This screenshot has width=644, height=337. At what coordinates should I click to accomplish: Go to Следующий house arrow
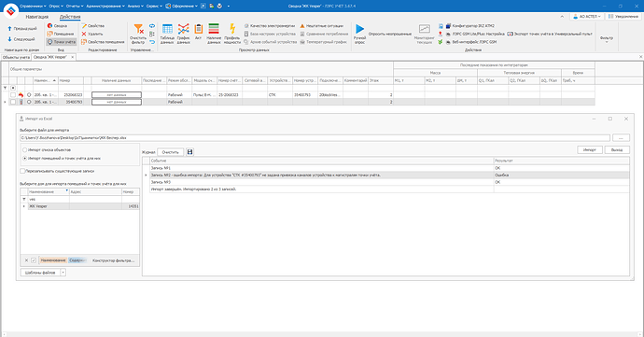click(x=21, y=39)
